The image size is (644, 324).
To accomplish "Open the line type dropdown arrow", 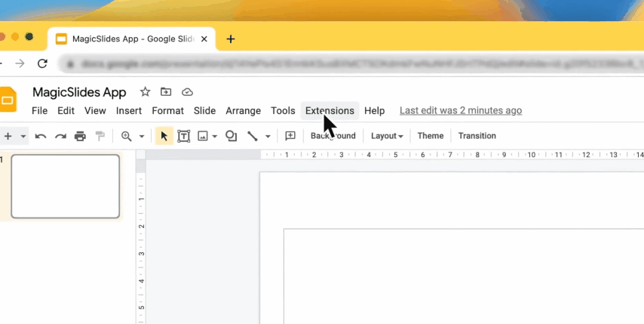I will click(x=268, y=136).
